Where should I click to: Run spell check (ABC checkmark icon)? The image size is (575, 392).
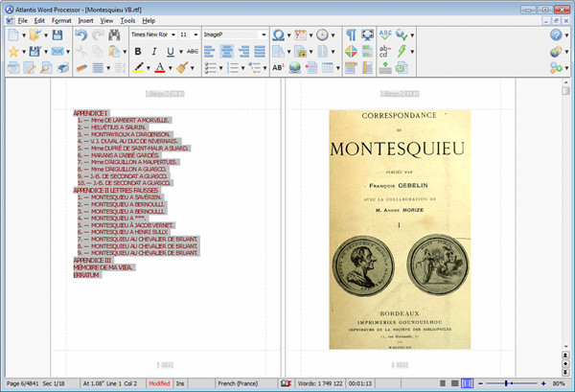[x=385, y=35]
